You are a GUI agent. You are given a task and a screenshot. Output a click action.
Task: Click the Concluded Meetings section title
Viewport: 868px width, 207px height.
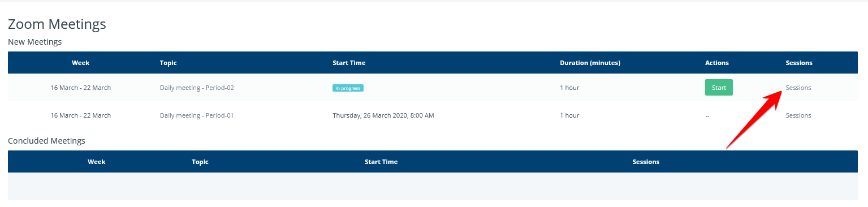(x=46, y=141)
